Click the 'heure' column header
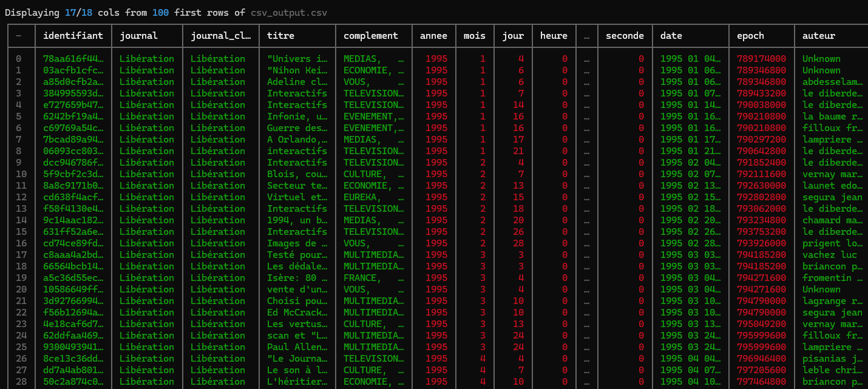The height and width of the screenshot is (389, 868). pos(554,36)
